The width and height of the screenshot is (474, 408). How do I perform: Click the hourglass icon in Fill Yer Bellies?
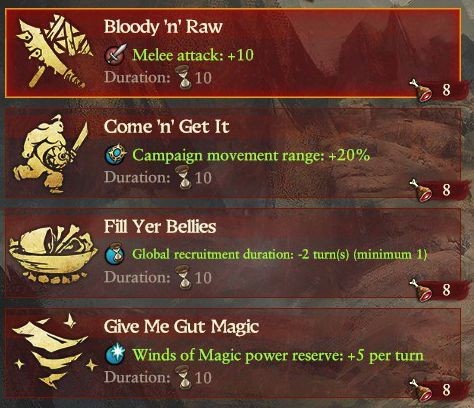tap(184, 277)
